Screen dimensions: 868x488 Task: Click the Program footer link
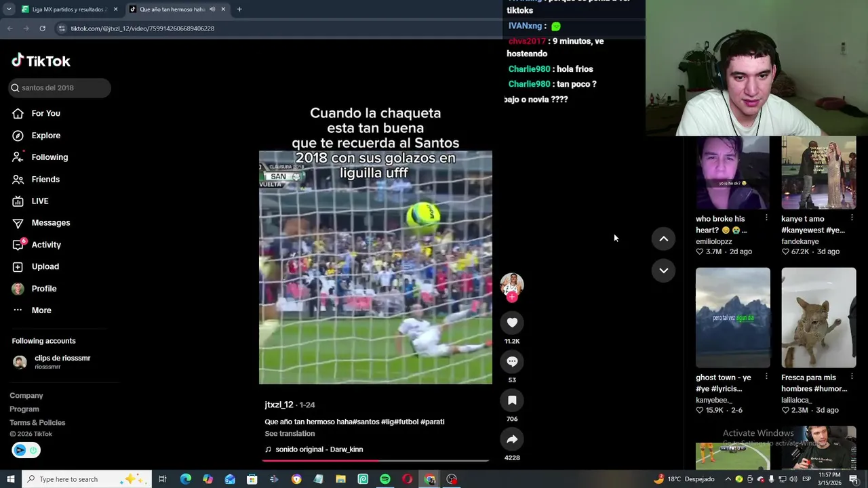(x=24, y=409)
